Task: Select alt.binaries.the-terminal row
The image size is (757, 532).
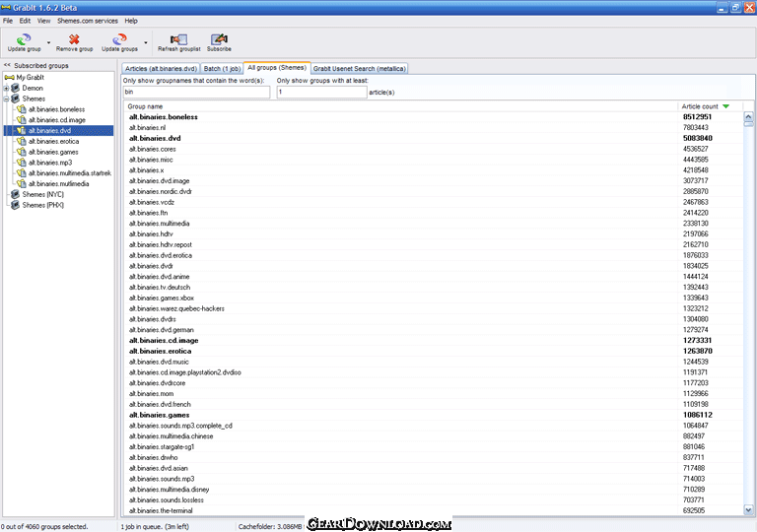Action: pyautogui.click(x=433, y=510)
